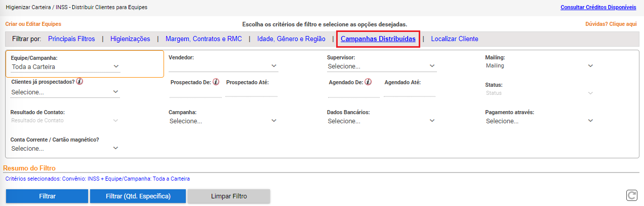The image size is (644, 206).
Task: Click the Prospectado De date field
Action: [195, 92]
